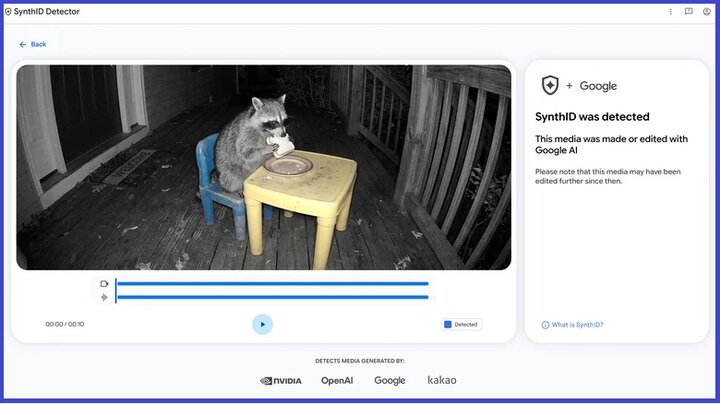Click the video track camera icon
This screenshot has width=720, height=404.
[104, 284]
